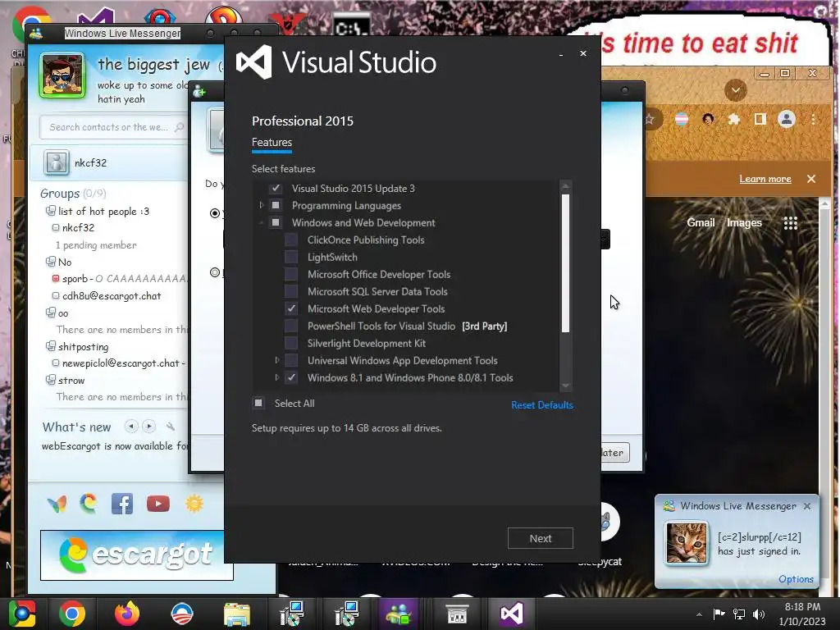Viewport: 840px width, 630px height.
Task: Click the Next button
Action: tap(540, 538)
